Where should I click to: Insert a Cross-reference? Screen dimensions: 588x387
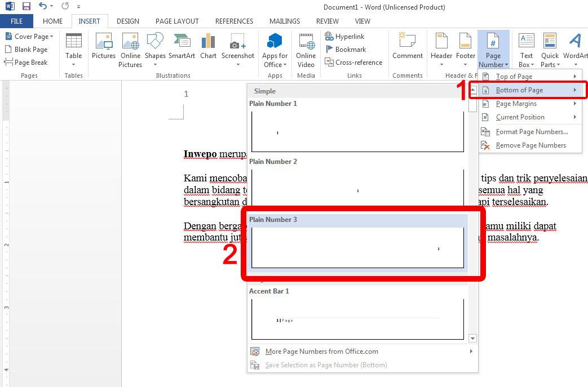pos(353,62)
